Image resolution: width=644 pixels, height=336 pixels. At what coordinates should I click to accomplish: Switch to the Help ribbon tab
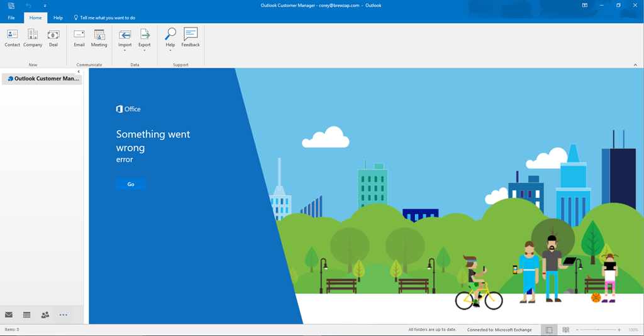[x=58, y=18]
